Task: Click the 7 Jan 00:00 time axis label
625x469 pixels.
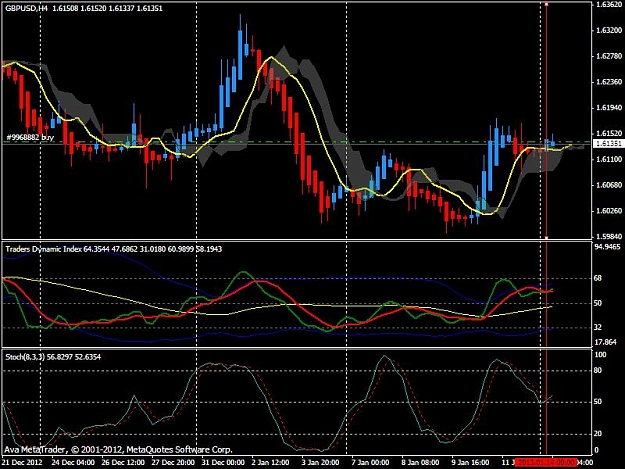Action: 370,463
